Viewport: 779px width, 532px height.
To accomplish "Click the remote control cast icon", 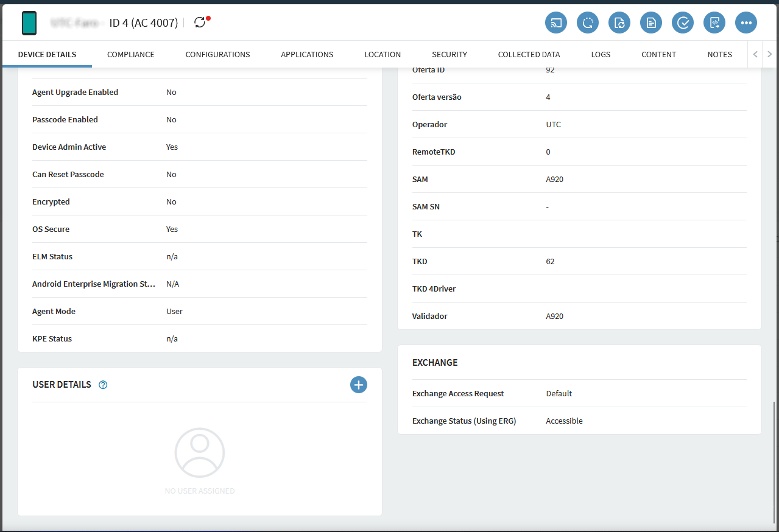I will tap(555, 23).
